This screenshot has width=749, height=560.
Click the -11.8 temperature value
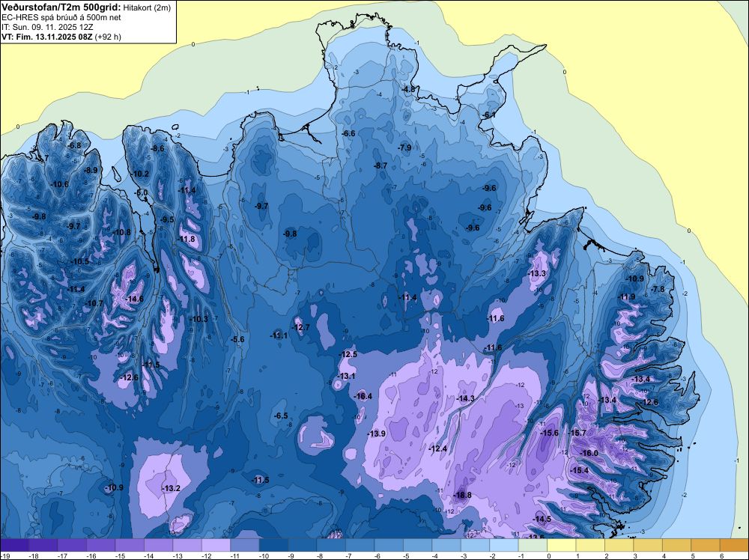186,239
